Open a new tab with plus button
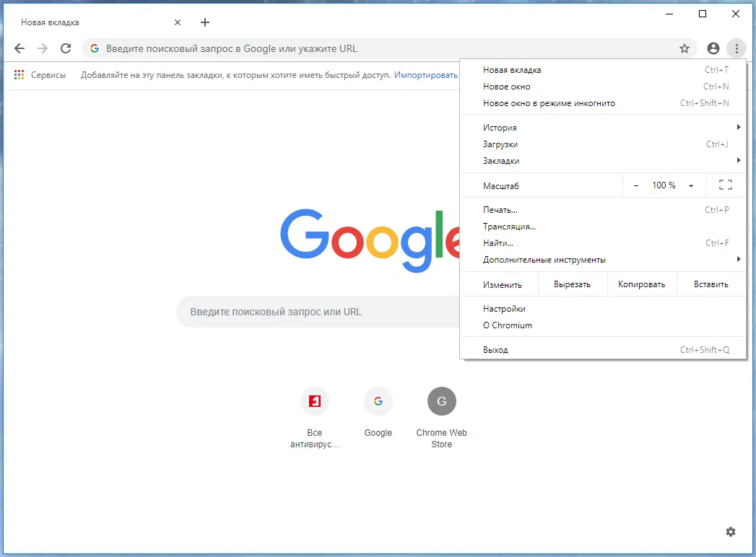The image size is (756, 557). click(205, 22)
